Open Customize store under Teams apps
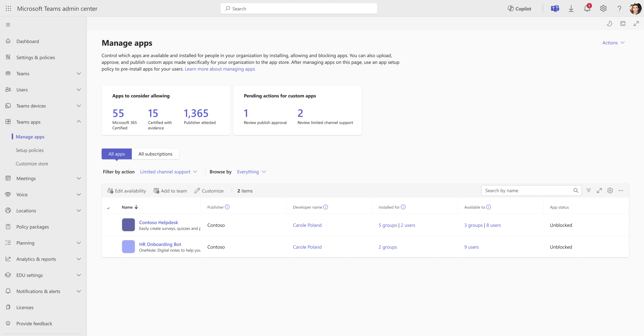The height and width of the screenshot is (336, 644). (32, 164)
